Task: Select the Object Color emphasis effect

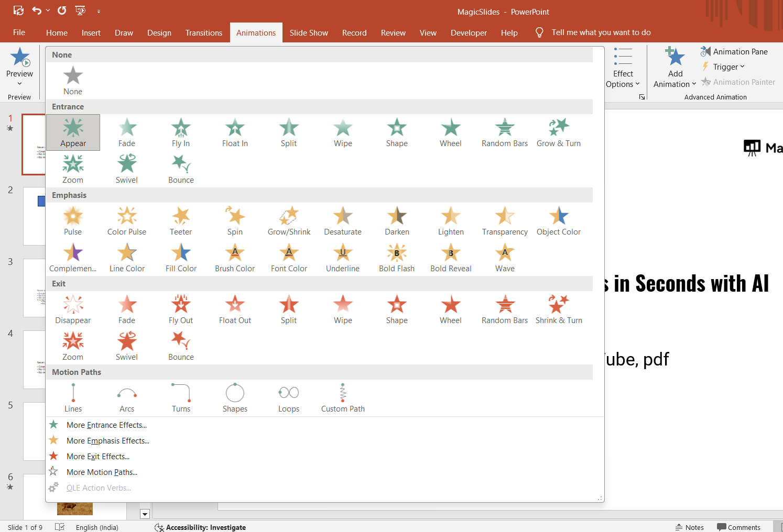Action: (559, 221)
